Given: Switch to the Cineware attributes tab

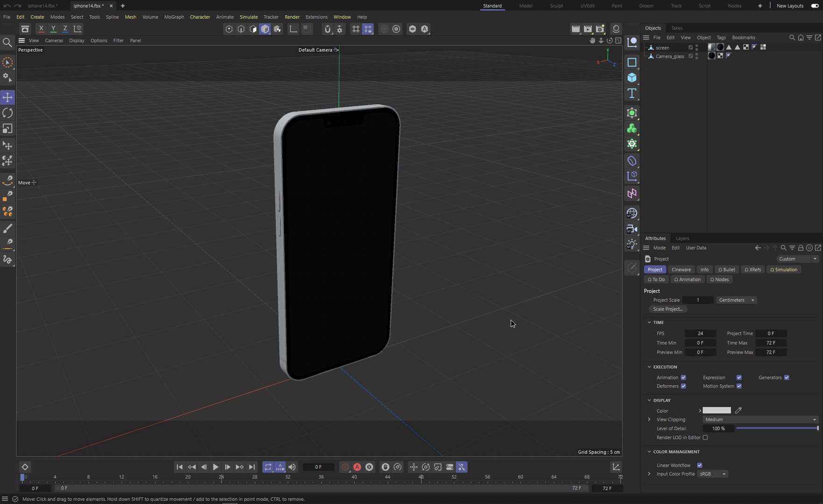Looking at the screenshot, I should coord(681,270).
